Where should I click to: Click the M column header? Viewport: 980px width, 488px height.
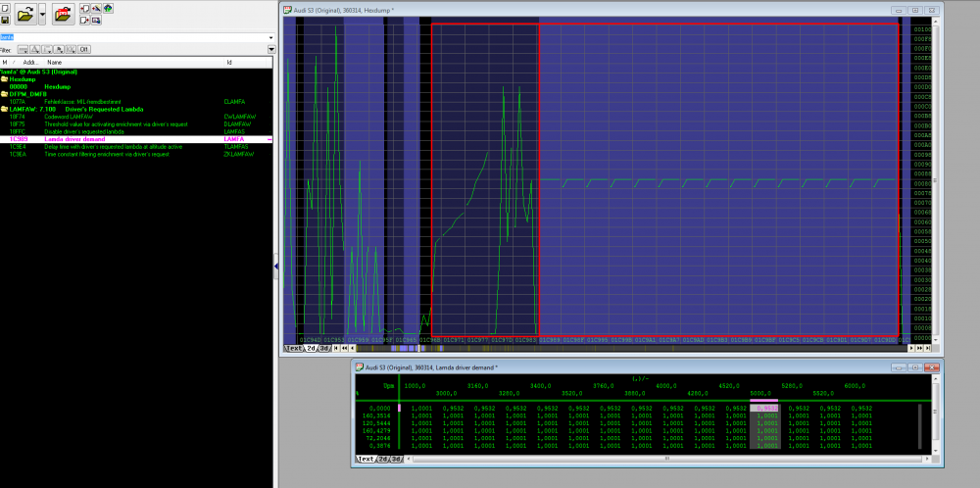click(x=4, y=63)
